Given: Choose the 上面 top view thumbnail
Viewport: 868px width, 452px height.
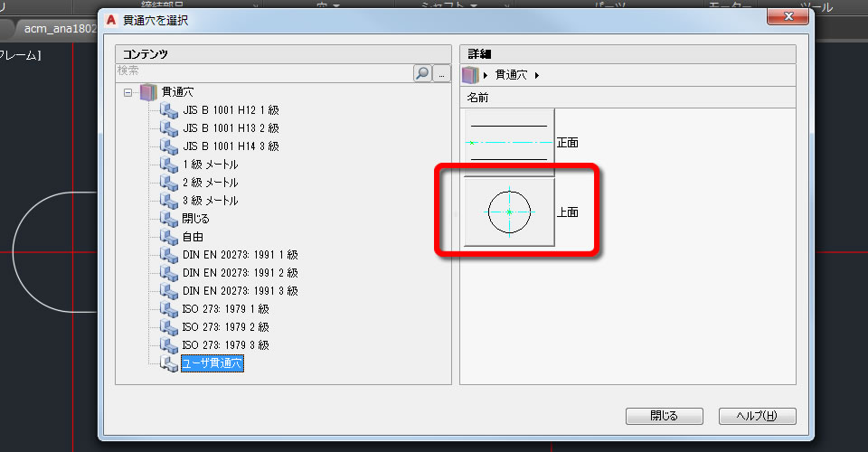Looking at the screenshot, I should [509, 212].
